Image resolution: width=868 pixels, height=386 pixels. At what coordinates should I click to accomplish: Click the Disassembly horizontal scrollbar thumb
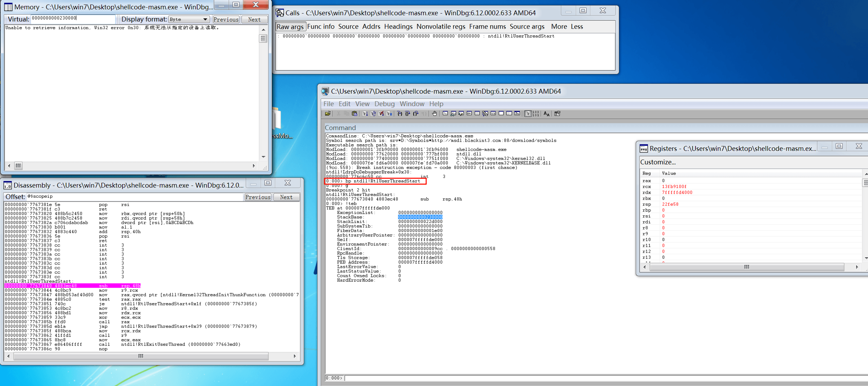point(141,356)
